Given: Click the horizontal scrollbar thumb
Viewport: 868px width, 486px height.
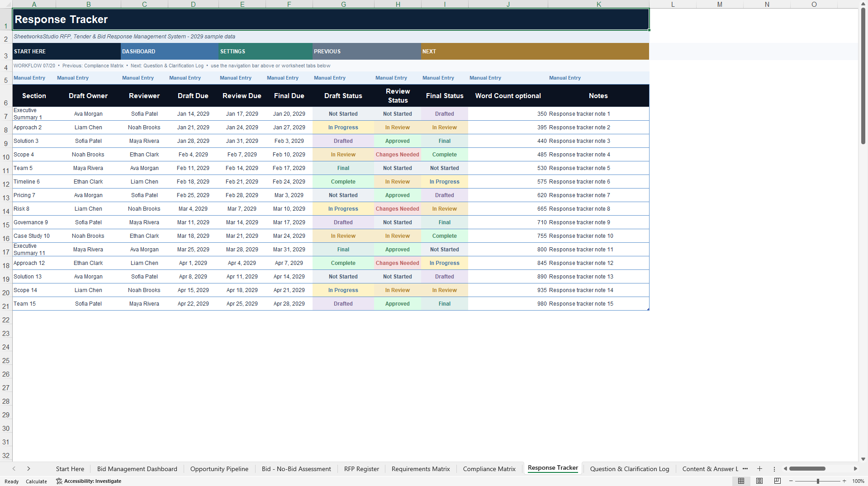Looking at the screenshot, I should (x=807, y=469).
